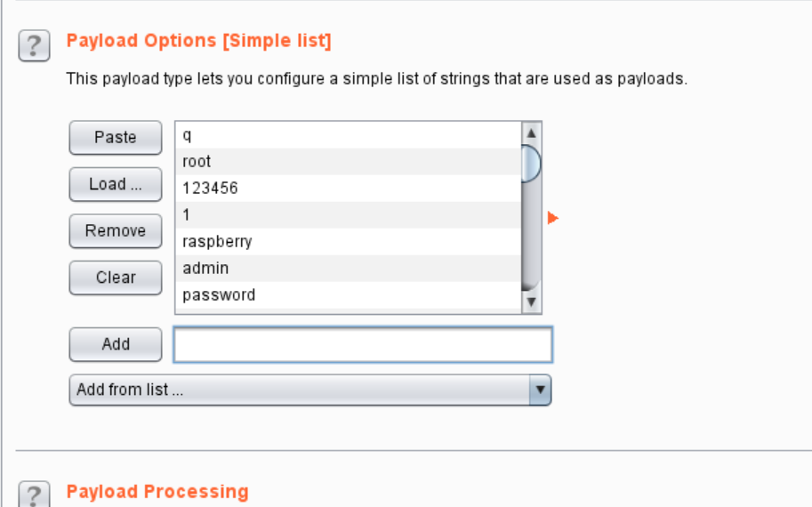Select the 'raspberry' payload entry
Image resolution: width=812 pixels, height=507 pixels.
click(349, 241)
